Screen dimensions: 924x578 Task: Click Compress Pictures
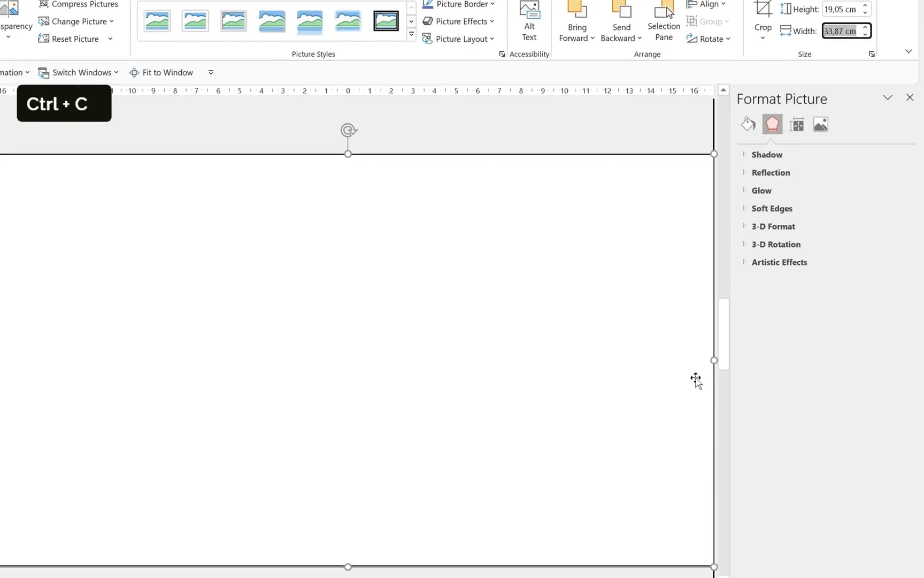(78, 4)
